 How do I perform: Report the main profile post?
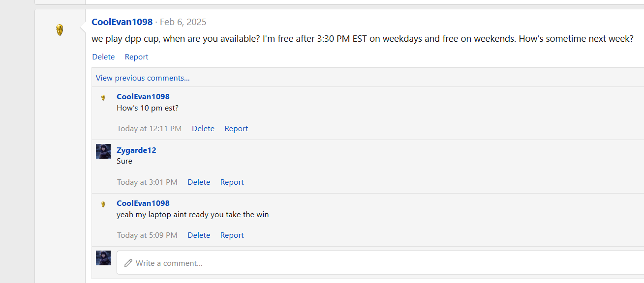coord(136,57)
